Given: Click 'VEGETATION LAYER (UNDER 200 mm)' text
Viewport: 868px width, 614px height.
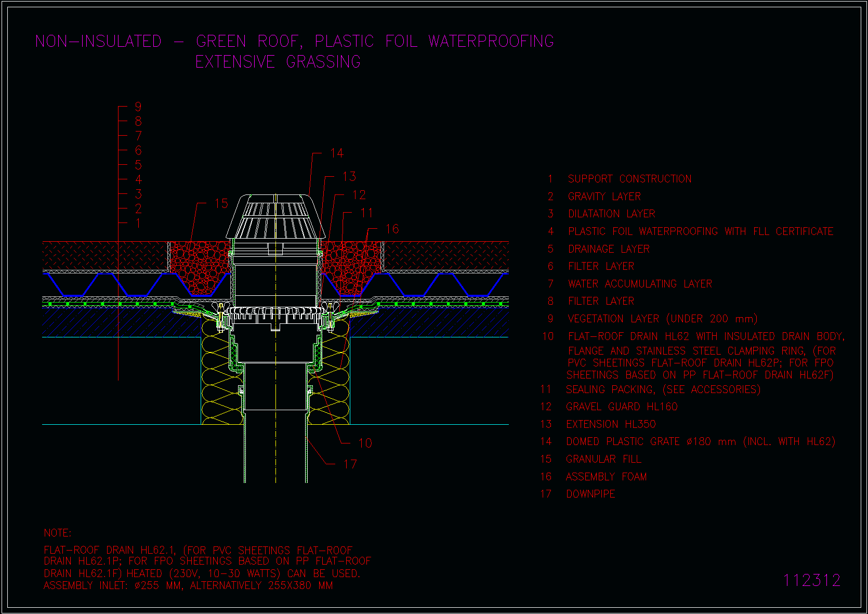Looking at the screenshot, I should coord(663,319).
